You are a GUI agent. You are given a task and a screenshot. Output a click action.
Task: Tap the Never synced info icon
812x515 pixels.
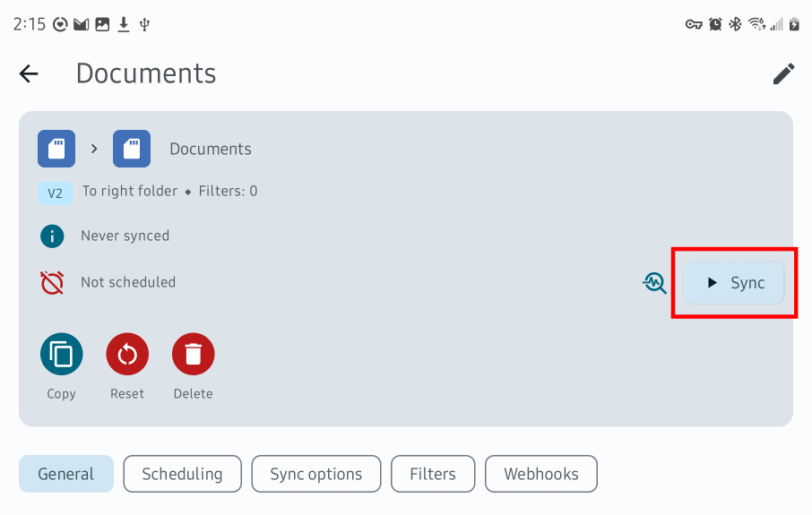[x=53, y=236]
